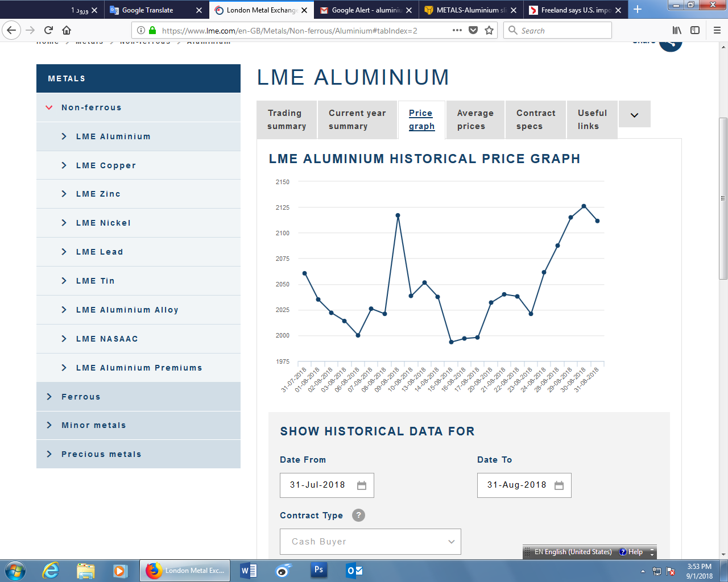The width and height of the screenshot is (728, 582).
Task: Click the 09-08-2018 peak data point
Action: pos(398,215)
